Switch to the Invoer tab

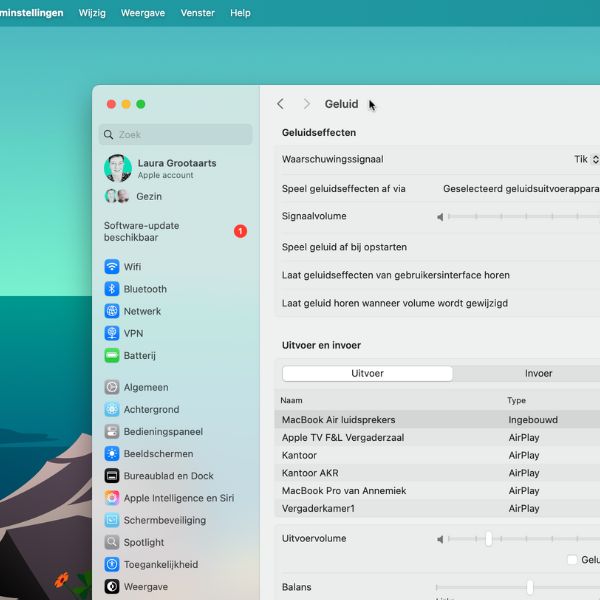point(538,373)
